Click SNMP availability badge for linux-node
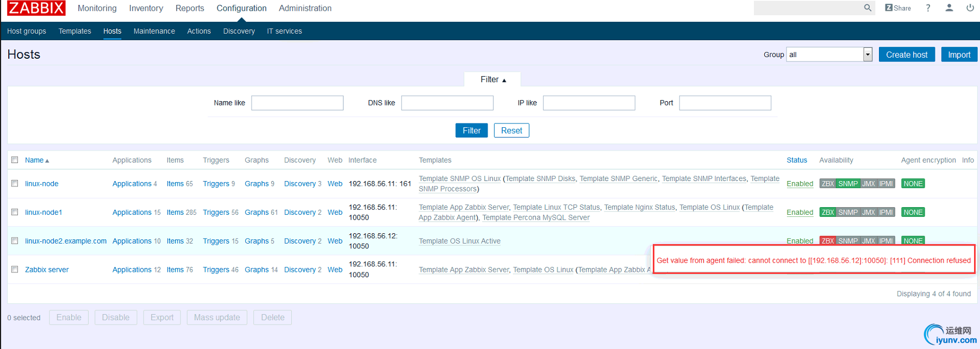 point(848,184)
